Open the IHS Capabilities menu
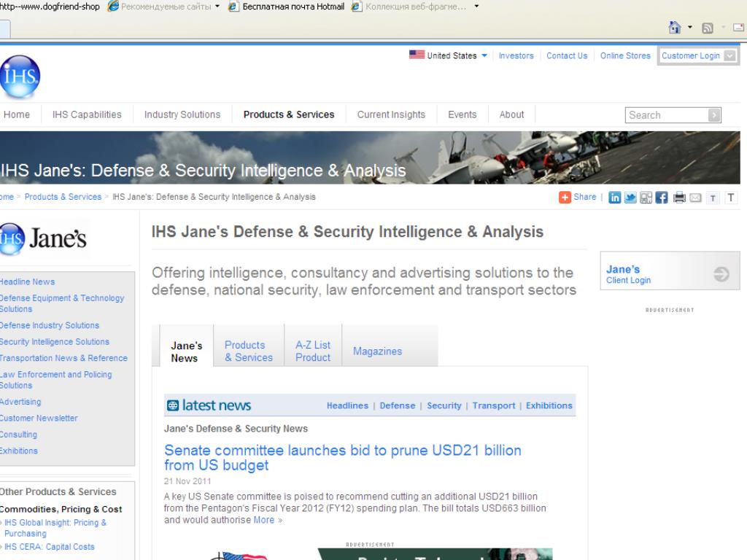Image resolution: width=747 pixels, height=560 pixels. point(87,114)
